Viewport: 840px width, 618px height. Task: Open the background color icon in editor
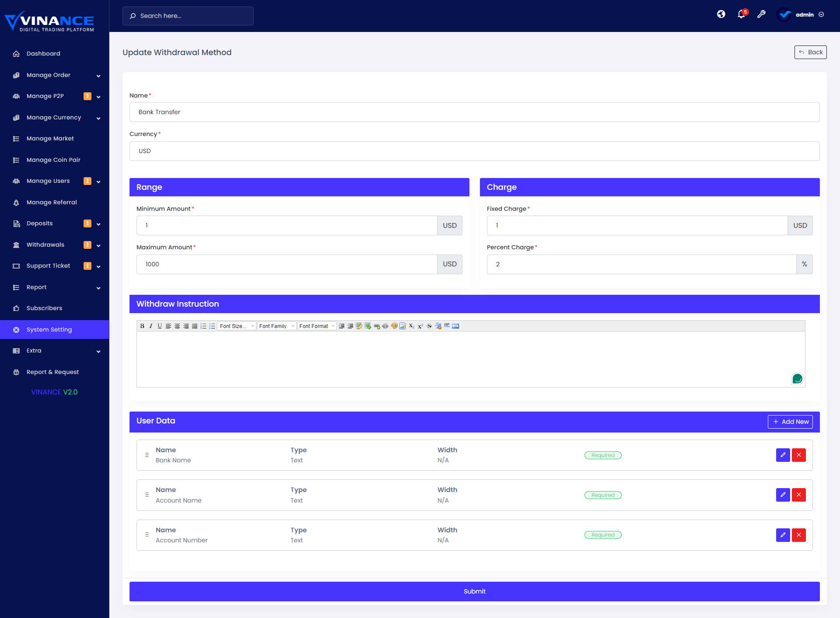tap(403, 326)
